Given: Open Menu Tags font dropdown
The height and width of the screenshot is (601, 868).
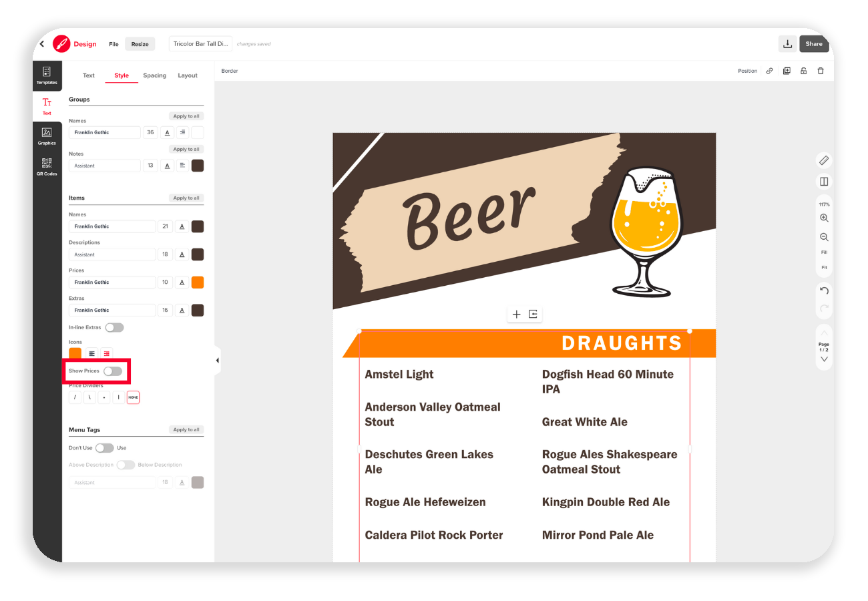Looking at the screenshot, I should coord(112,482).
